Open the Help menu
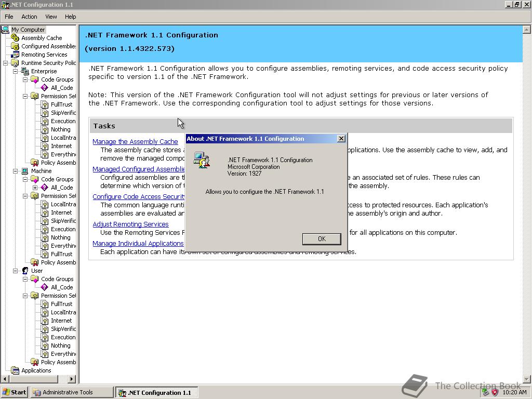 click(x=71, y=17)
